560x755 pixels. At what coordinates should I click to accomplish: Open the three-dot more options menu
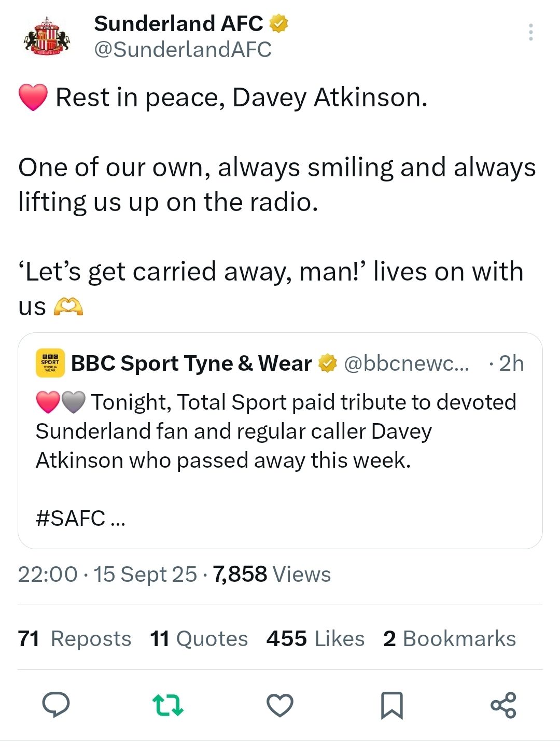530,32
